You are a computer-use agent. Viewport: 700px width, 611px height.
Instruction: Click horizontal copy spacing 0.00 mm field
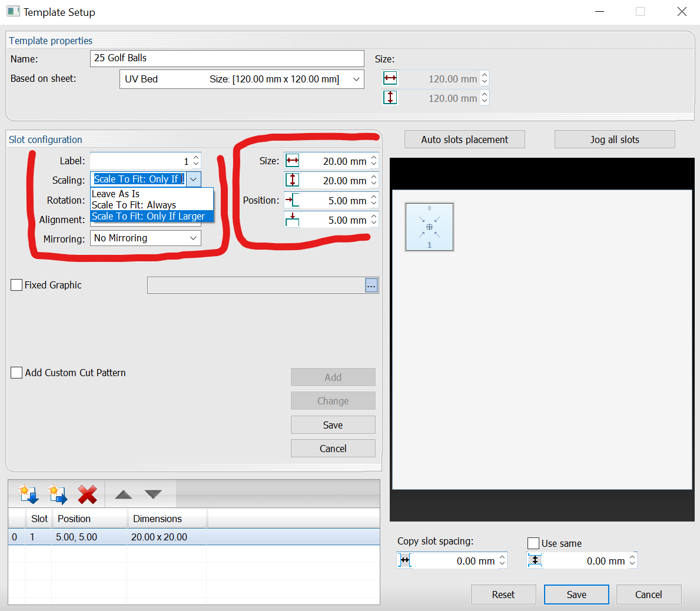click(455, 560)
